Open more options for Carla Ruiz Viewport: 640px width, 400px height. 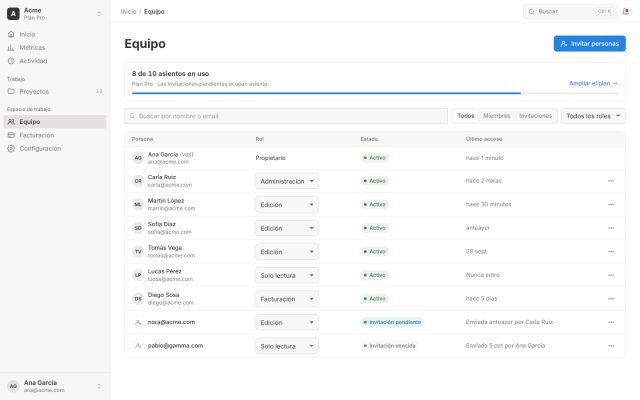click(611, 181)
